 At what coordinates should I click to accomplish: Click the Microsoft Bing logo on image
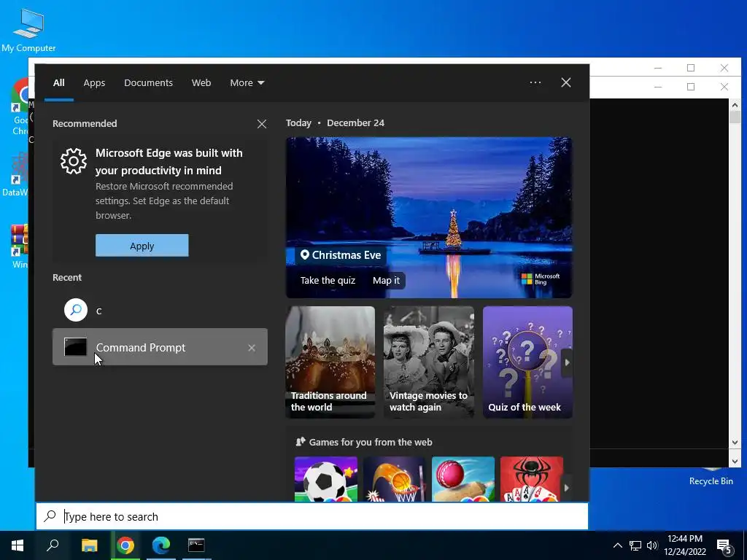pos(541,279)
